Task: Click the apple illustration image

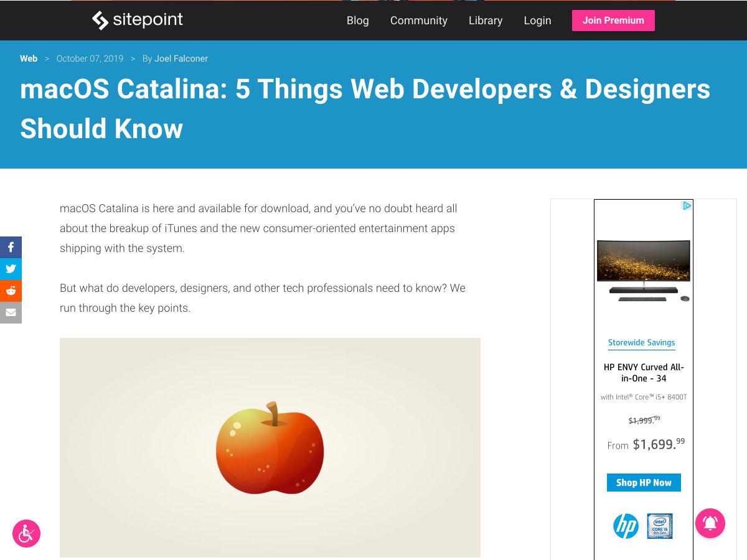Action: [x=270, y=447]
